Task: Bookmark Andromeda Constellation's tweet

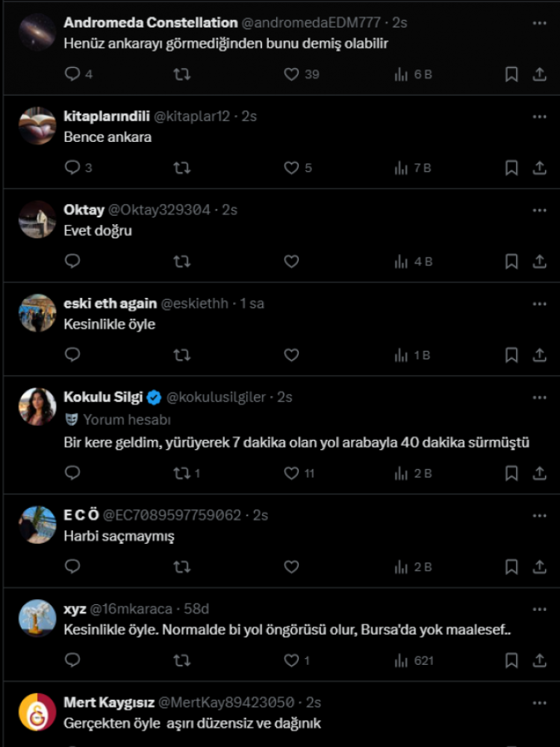Action: [511, 74]
